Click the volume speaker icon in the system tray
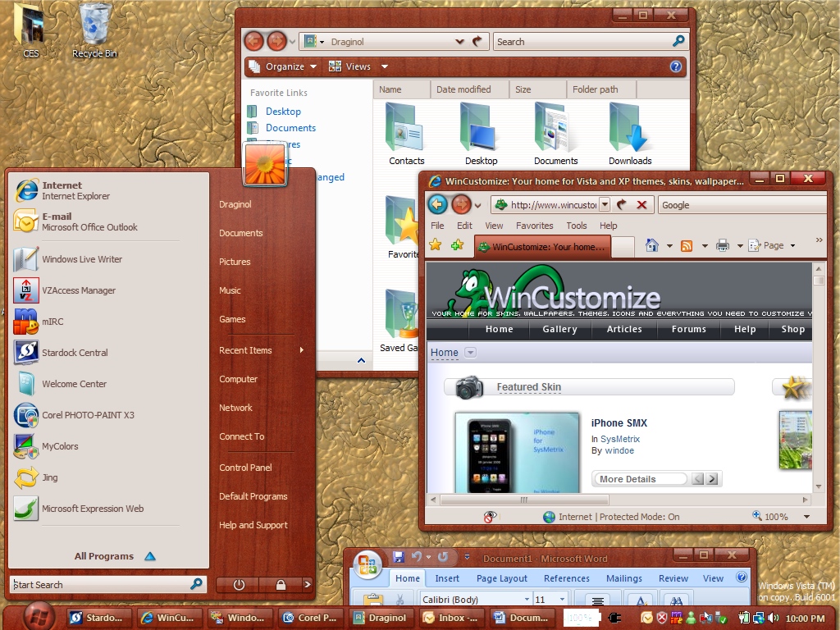Image resolution: width=840 pixels, height=630 pixels. 773,618
